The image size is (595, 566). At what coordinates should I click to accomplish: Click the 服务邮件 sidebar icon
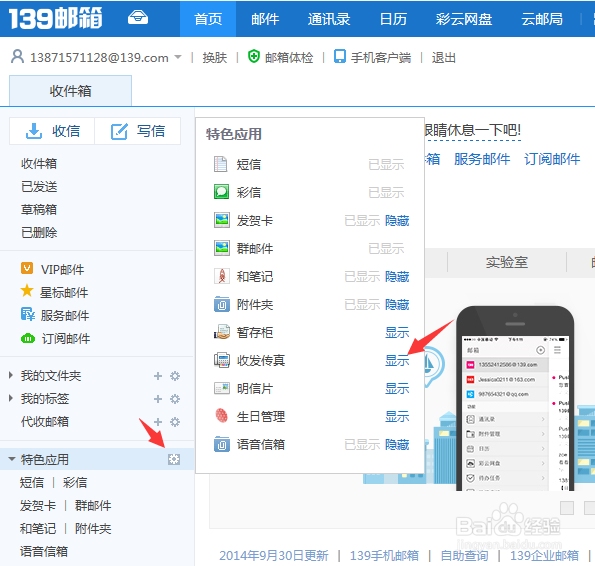tap(28, 314)
